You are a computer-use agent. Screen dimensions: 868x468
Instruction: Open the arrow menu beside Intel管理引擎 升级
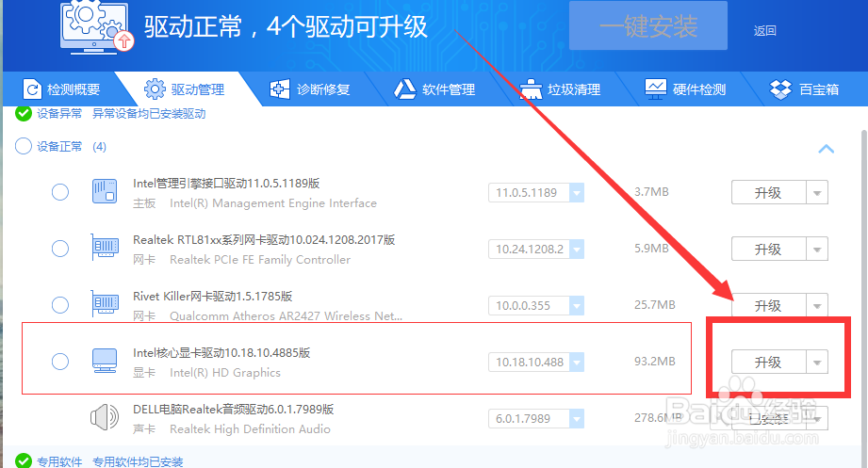pos(817,193)
